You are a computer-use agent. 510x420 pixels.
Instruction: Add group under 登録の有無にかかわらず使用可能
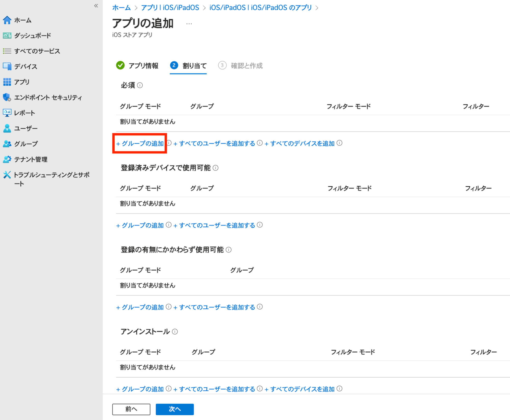click(x=140, y=307)
